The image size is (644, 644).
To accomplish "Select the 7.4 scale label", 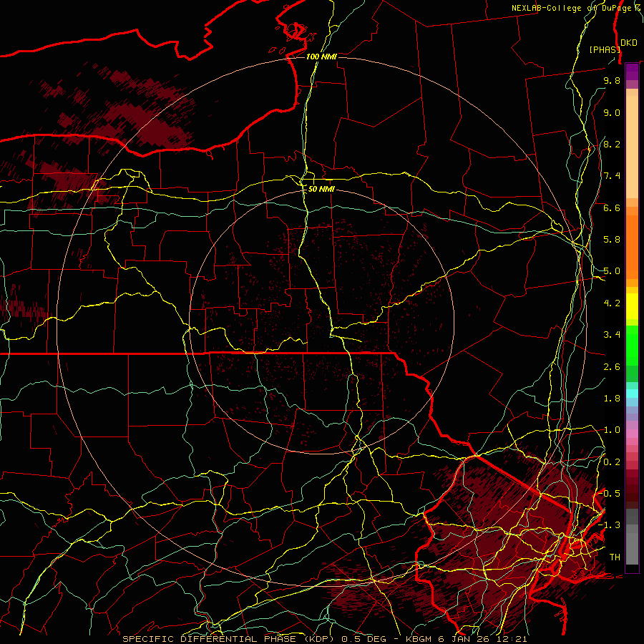I will (612, 176).
